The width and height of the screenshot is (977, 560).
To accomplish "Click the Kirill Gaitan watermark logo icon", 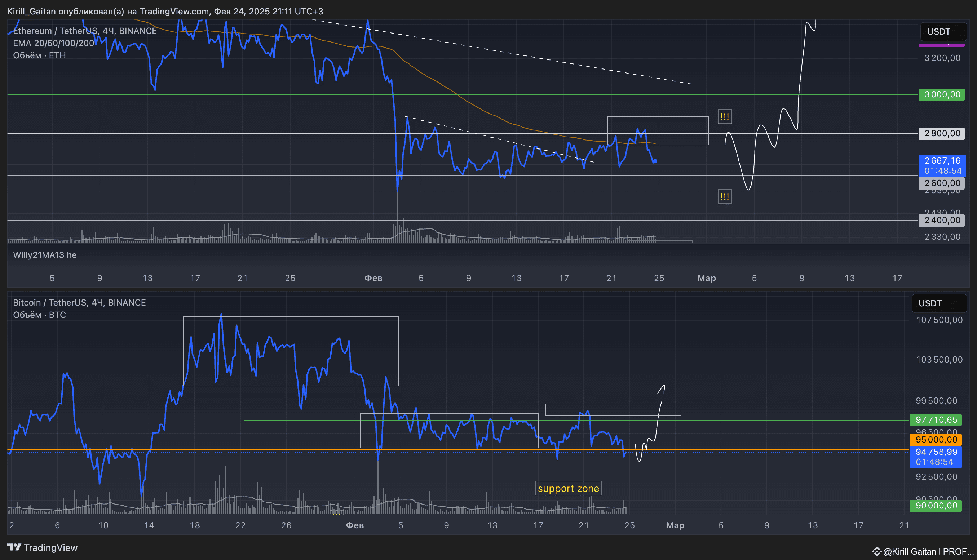I will [877, 552].
